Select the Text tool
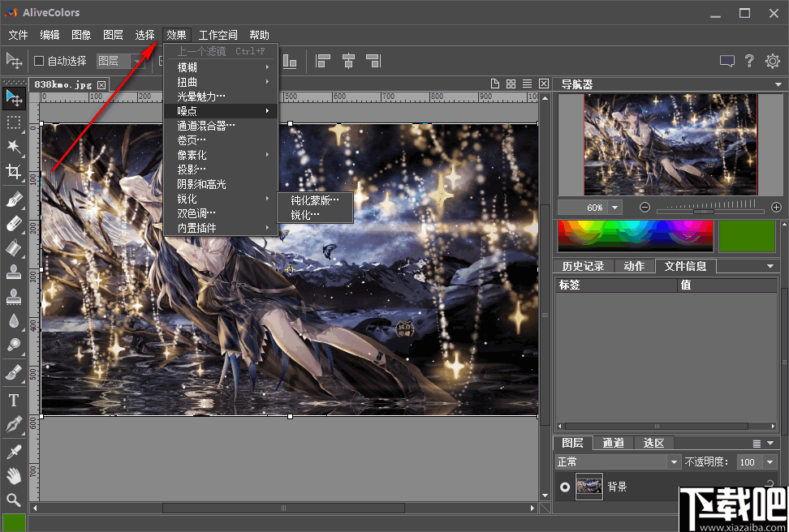This screenshot has height=532, width=789. pos(14,400)
